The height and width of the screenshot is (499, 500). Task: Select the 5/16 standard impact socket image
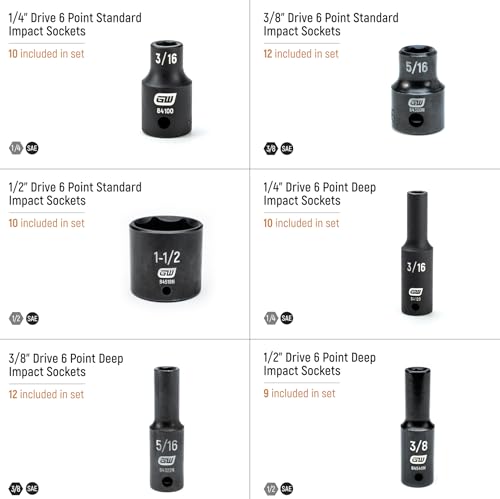[418, 90]
